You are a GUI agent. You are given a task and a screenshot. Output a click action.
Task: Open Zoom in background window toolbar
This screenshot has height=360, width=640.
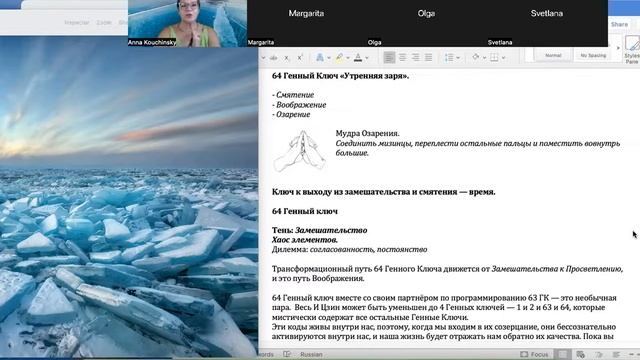point(104,22)
